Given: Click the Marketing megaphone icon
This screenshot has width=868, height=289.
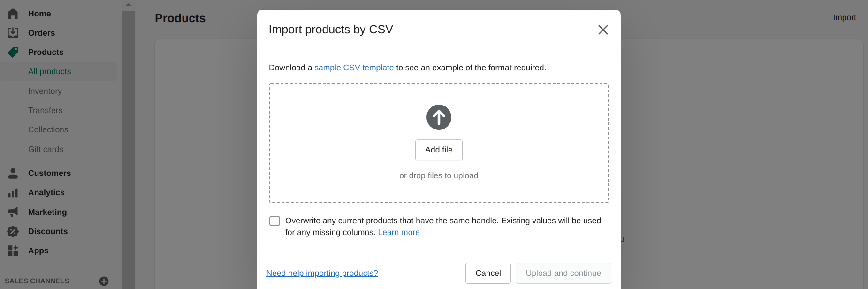Looking at the screenshot, I should click(x=13, y=212).
